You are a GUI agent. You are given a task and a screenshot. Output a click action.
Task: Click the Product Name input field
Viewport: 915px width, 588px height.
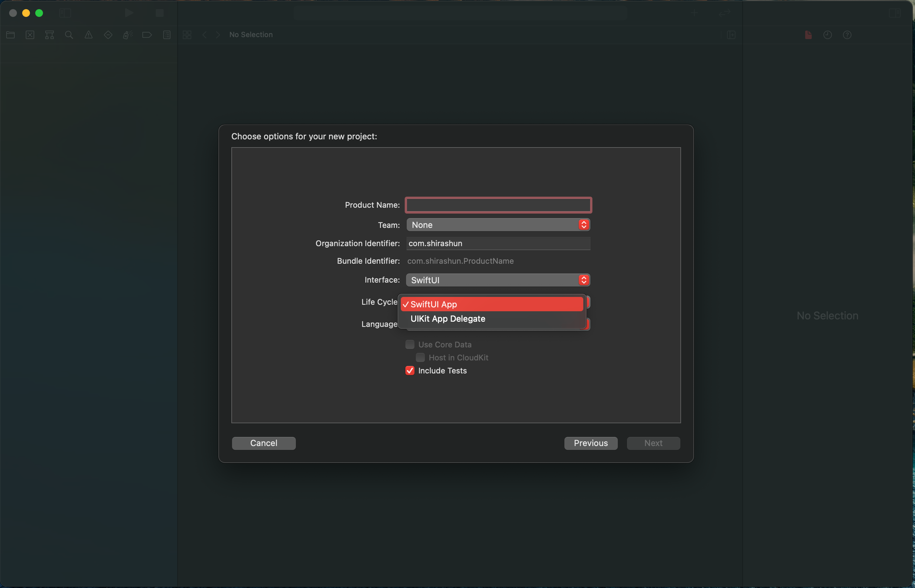coord(498,205)
